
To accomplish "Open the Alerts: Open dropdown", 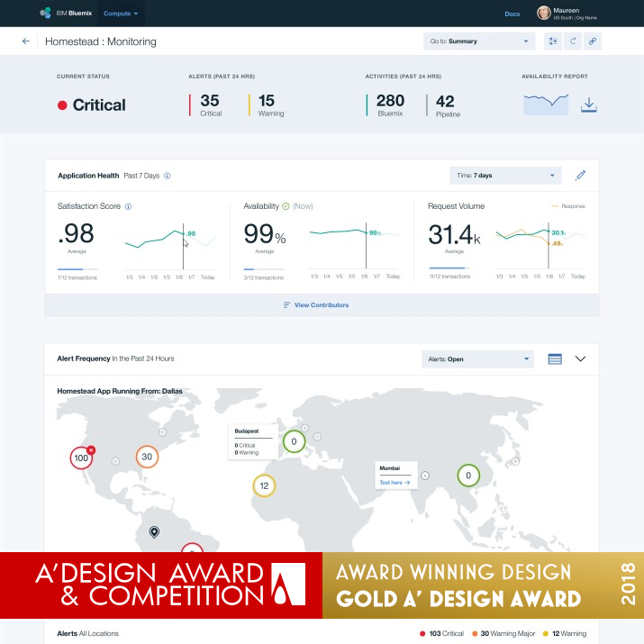I will click(x=477, y=358).
